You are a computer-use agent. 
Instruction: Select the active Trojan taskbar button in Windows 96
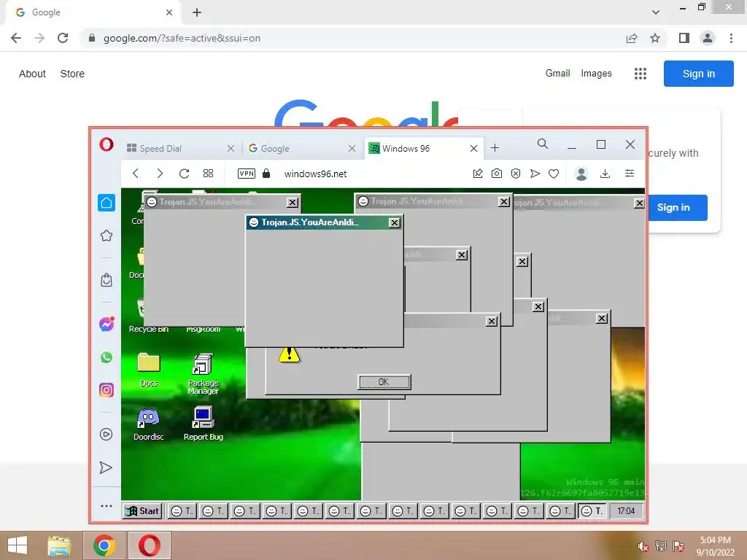tap(592, 511)
